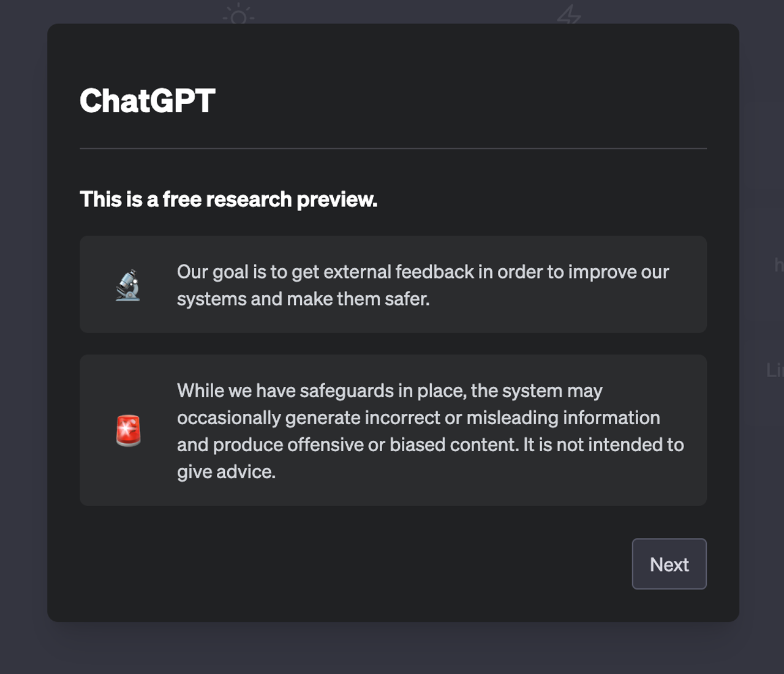Click the microscope emoji icon
The image size is (784, 674).
(128, 285)
